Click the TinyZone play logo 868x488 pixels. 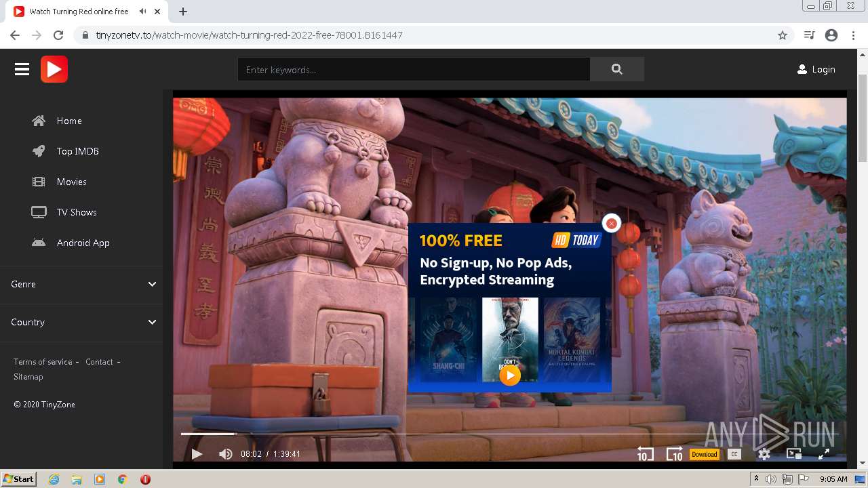point(54,69)
